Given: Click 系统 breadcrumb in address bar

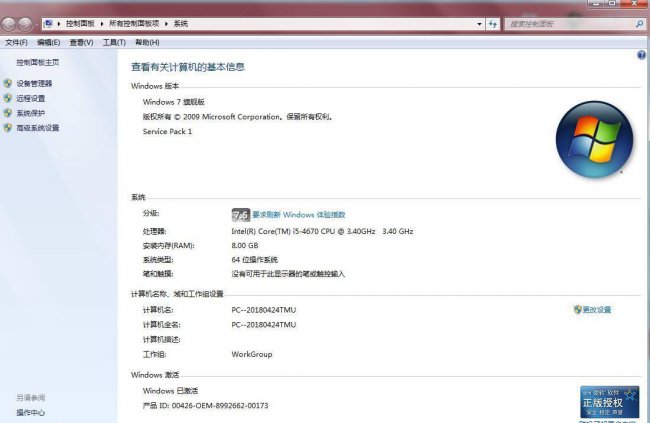Looking at the screenshot, I should coord(181,24).
